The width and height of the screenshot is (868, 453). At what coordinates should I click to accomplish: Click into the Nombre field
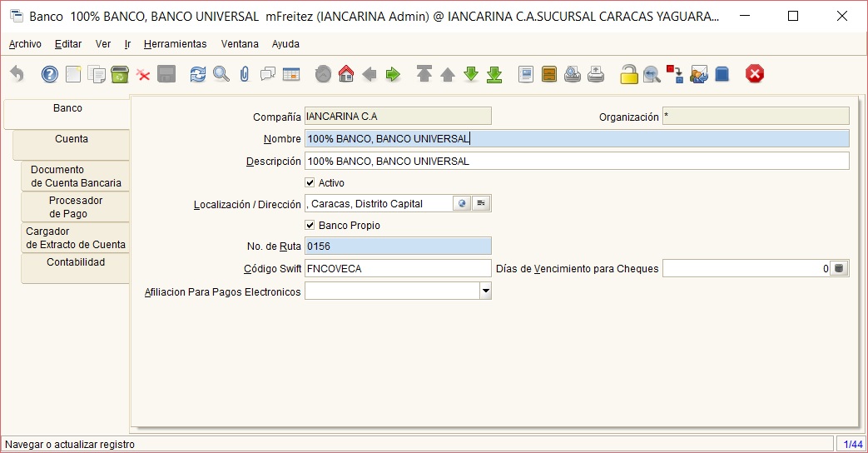point(577,138)
